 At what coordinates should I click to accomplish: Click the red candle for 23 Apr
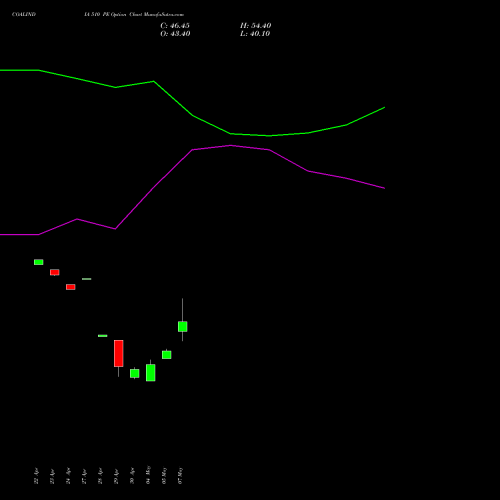55,272
